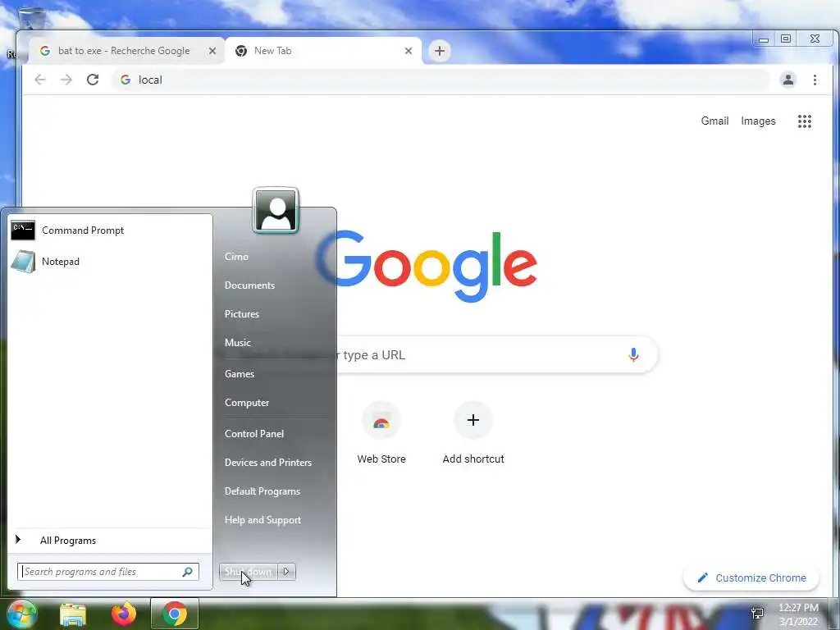Launch Firefox from taskbar

click(124, 614)
